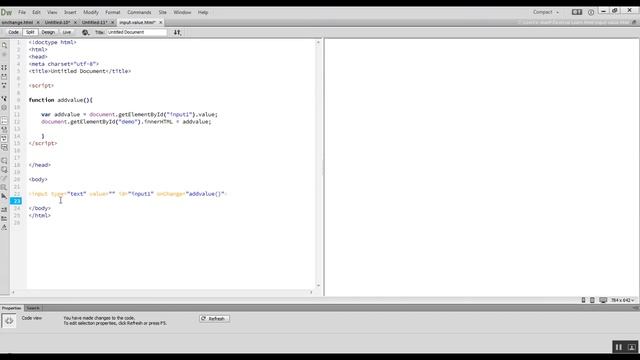Click the Dreamweaver Dw logo icon

6,12
